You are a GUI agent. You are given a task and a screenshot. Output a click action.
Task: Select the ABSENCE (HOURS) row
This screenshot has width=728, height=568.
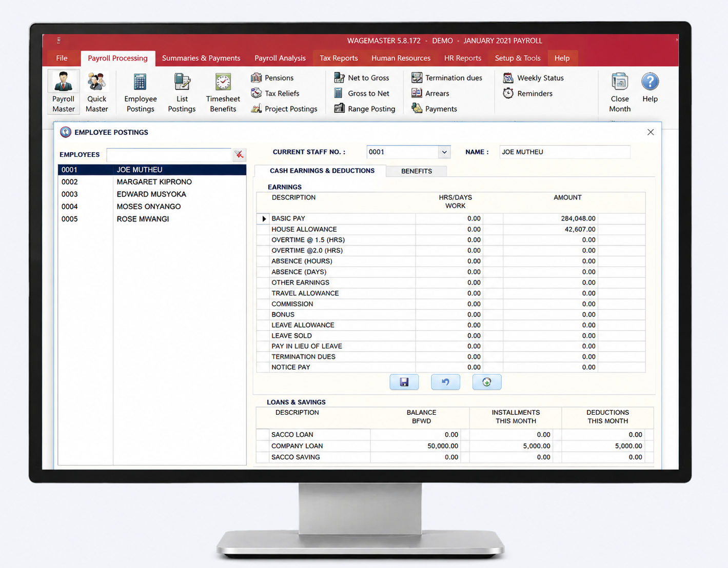click(450, 261)
